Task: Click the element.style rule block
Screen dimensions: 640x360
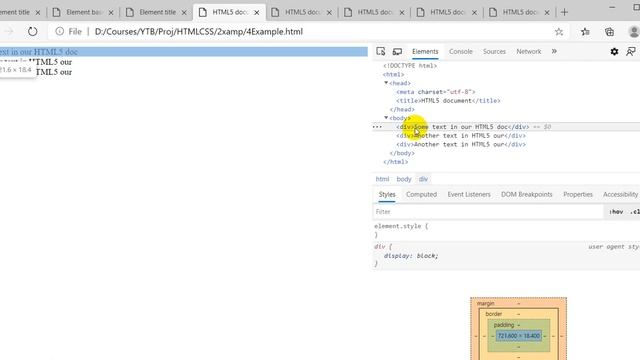Action: [401, 230]
